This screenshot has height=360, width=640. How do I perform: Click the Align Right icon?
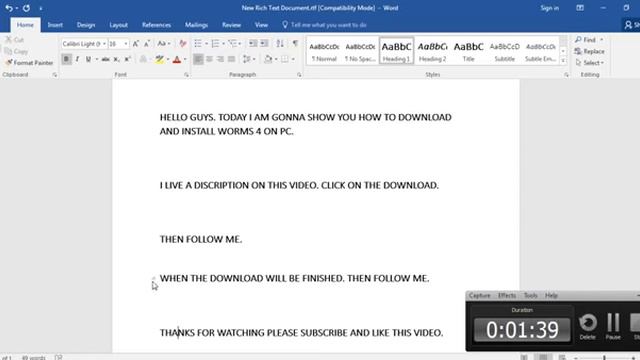(x=220, y=59)
